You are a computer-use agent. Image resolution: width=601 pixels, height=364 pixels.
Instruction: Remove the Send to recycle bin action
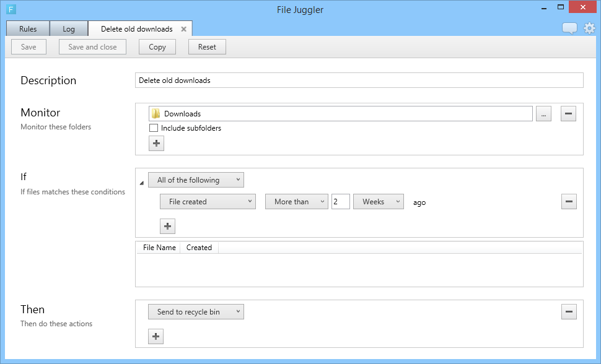pyautogui.click(x=569, y=311)
